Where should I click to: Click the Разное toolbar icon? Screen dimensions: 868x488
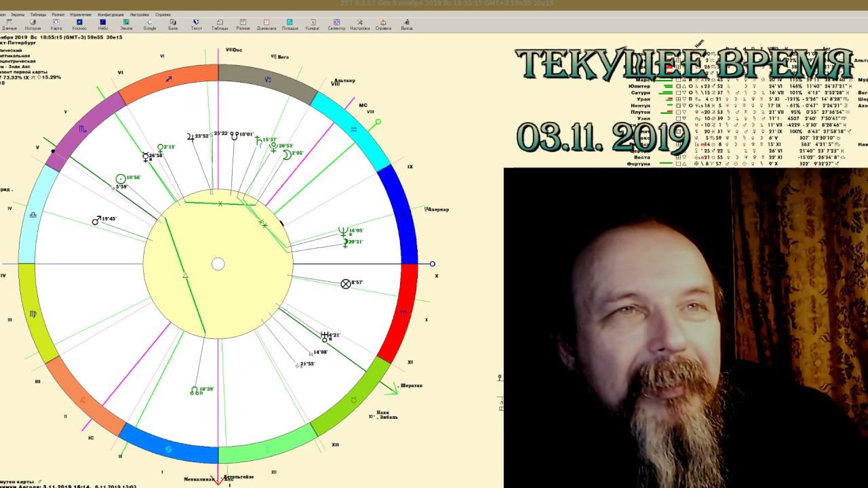(x=243, y=24)
